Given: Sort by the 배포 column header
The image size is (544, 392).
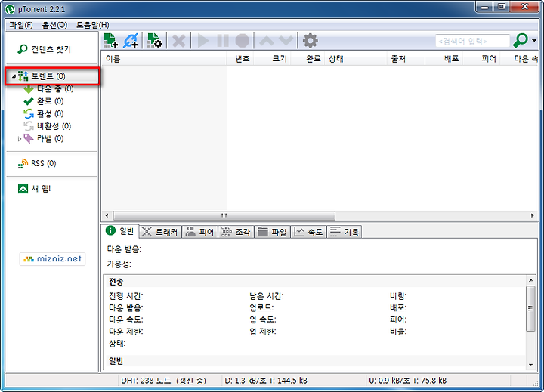Looking at the screenshot, I should pos(444,59).
